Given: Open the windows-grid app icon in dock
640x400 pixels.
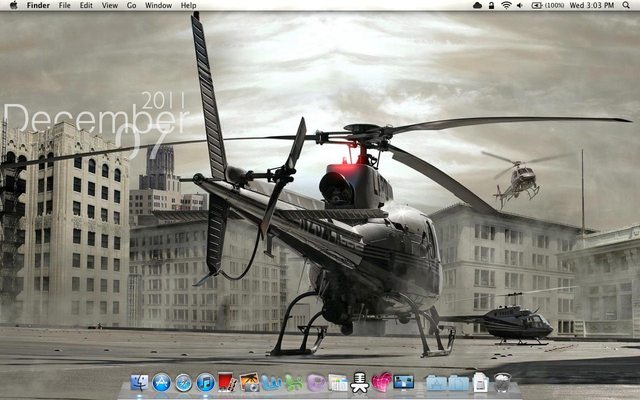Looking at the screenshot, I should point(338,383).
